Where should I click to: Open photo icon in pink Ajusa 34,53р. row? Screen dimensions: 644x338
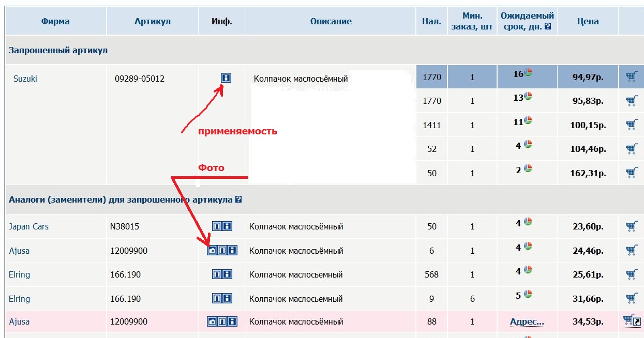pos(212,322)
